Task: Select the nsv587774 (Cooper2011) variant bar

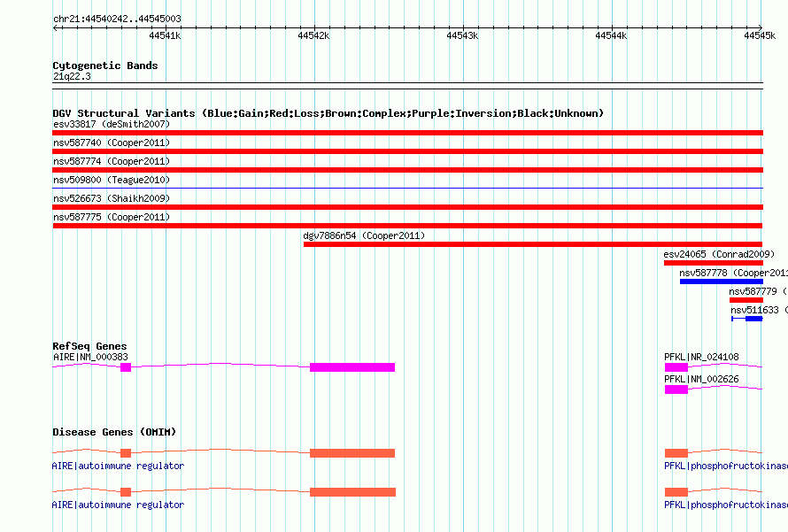Action: 407,170
